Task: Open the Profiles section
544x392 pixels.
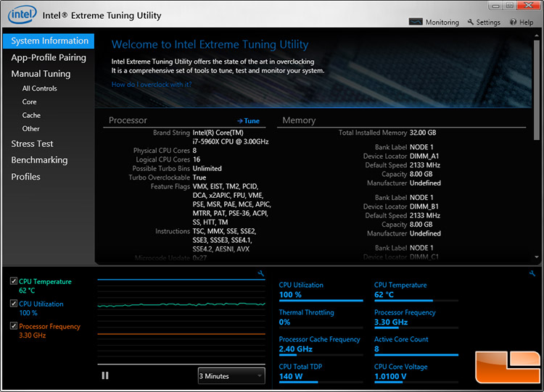Action: pyautogui.click(x=25, y=177)
